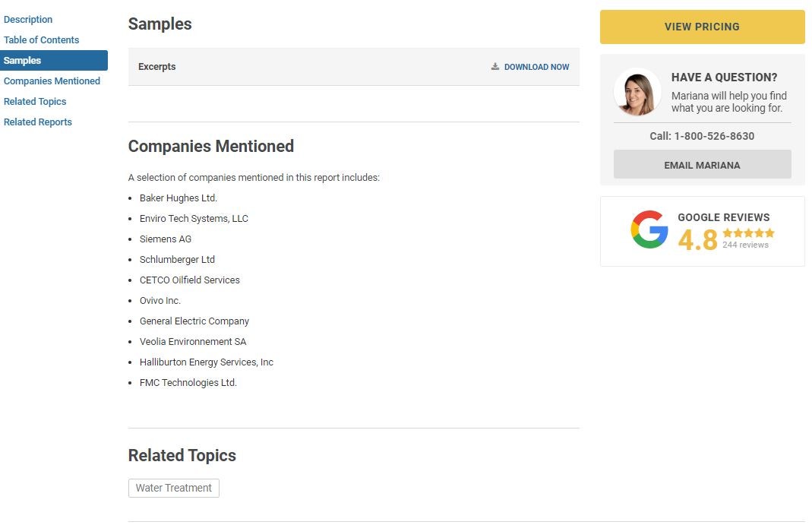Go to Table of Contents section
812x525 pixels.
pyautogui.click(x=41, y=40)
